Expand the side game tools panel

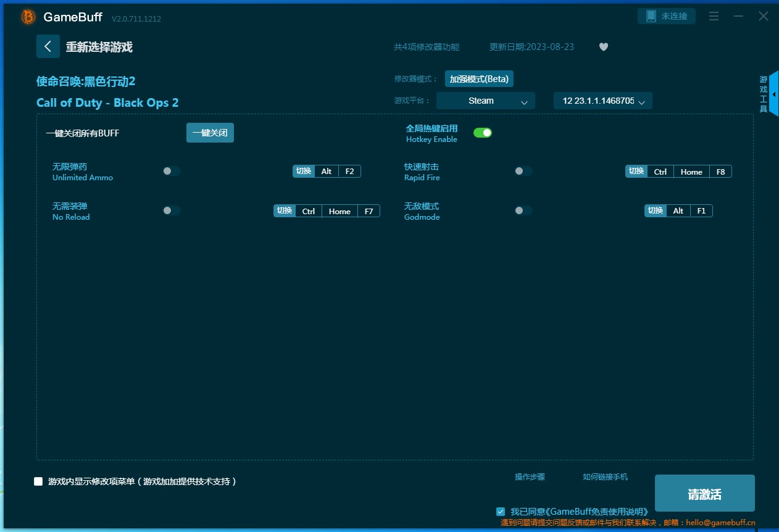click(x=773, y=94)
